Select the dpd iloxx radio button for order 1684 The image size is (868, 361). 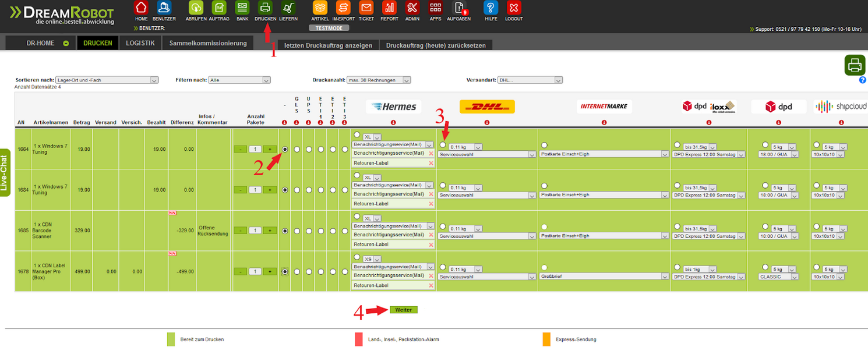pyautogui.click(x=677, y=185)
